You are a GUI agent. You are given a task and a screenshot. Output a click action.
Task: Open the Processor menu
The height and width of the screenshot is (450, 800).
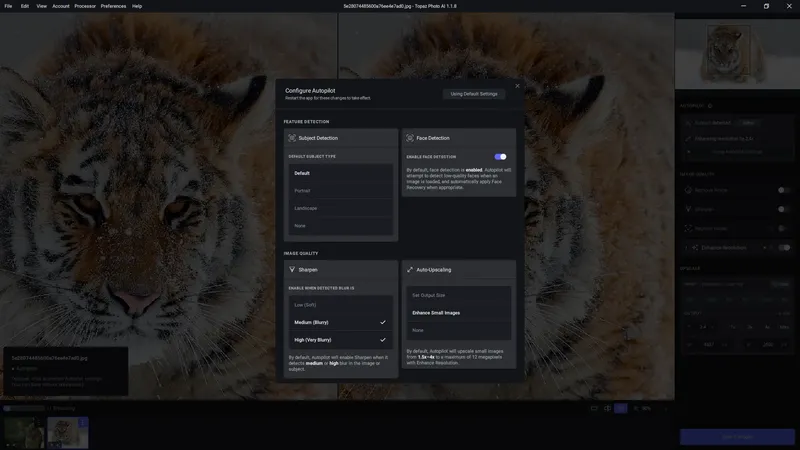pyautogui.click(x=85, y=6)
